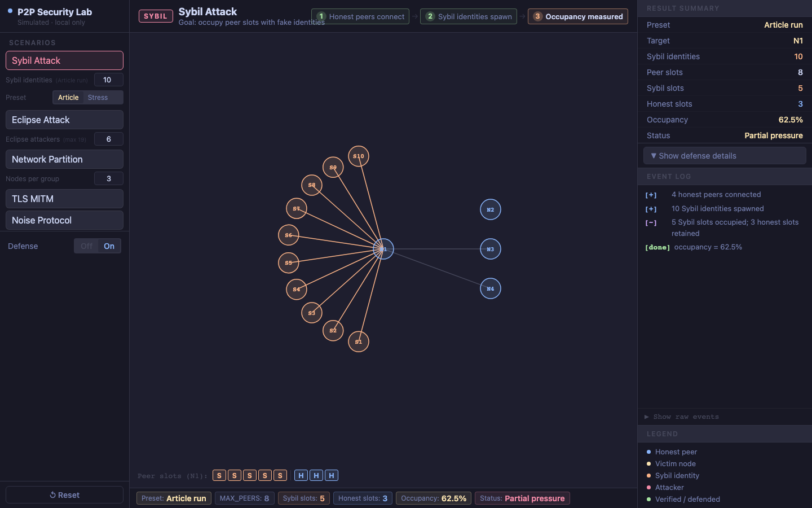812x508 pixels.
Task: Click the Honest slots: 3 status chip
Action: pos(363,498)
